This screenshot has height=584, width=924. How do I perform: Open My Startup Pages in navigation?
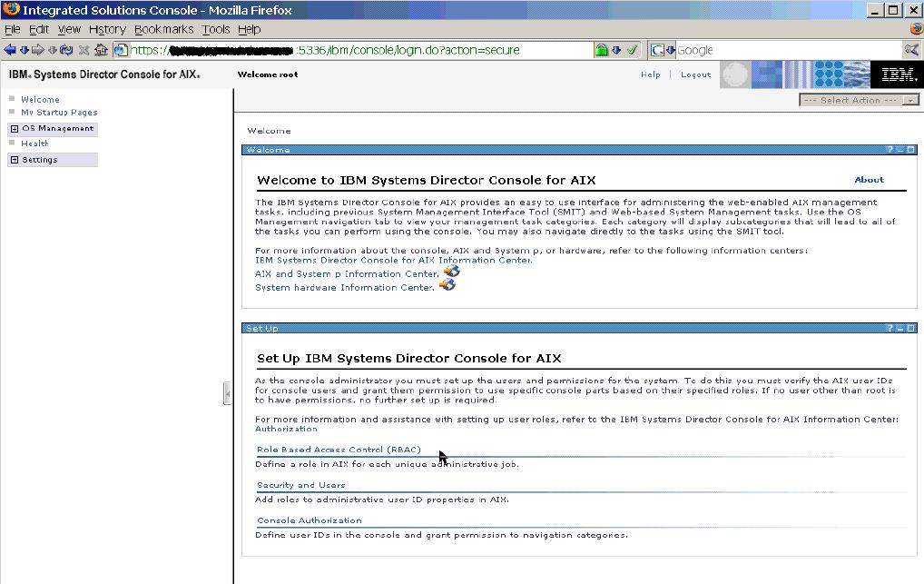click(x=59, y=112)
